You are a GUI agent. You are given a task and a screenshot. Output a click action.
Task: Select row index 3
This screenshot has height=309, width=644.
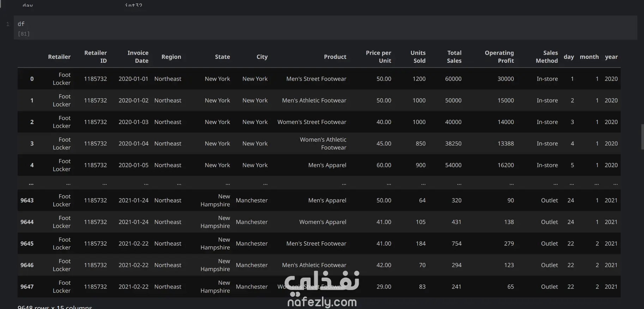32,143
